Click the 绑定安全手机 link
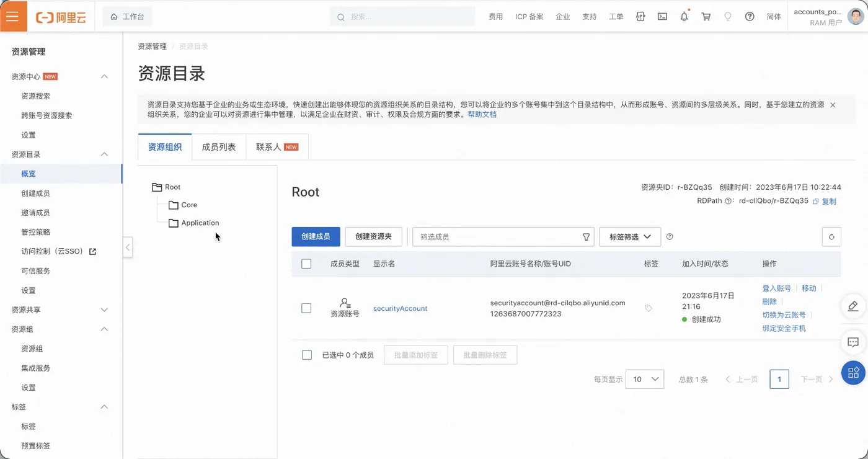Viewport: 868px width, 459px height. [784, 328]
